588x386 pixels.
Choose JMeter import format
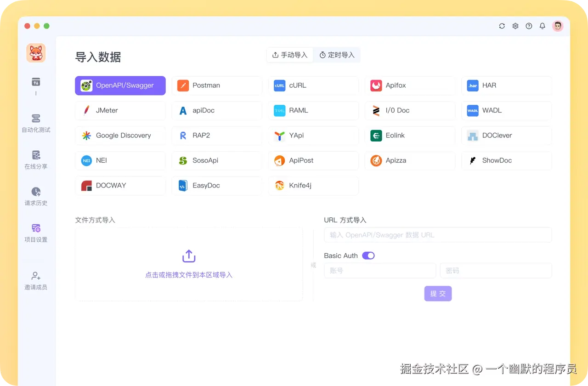[120, 110]
